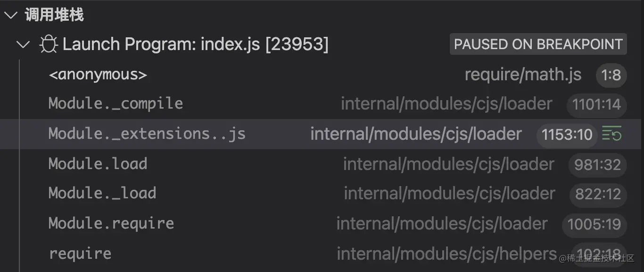Click the internal/modules/cjs/helpers source path
This screenshot has width=644, height=272.
[x=446, y=254]
